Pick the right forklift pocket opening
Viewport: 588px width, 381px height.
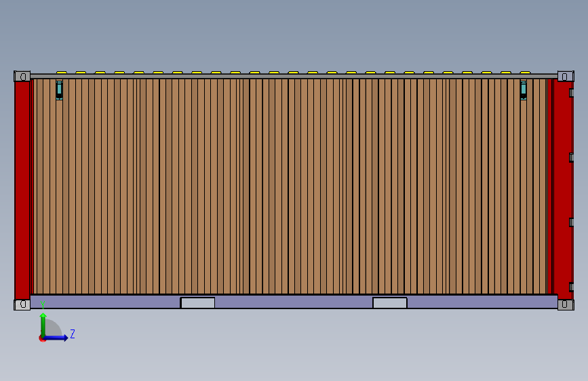coord(390,302)
